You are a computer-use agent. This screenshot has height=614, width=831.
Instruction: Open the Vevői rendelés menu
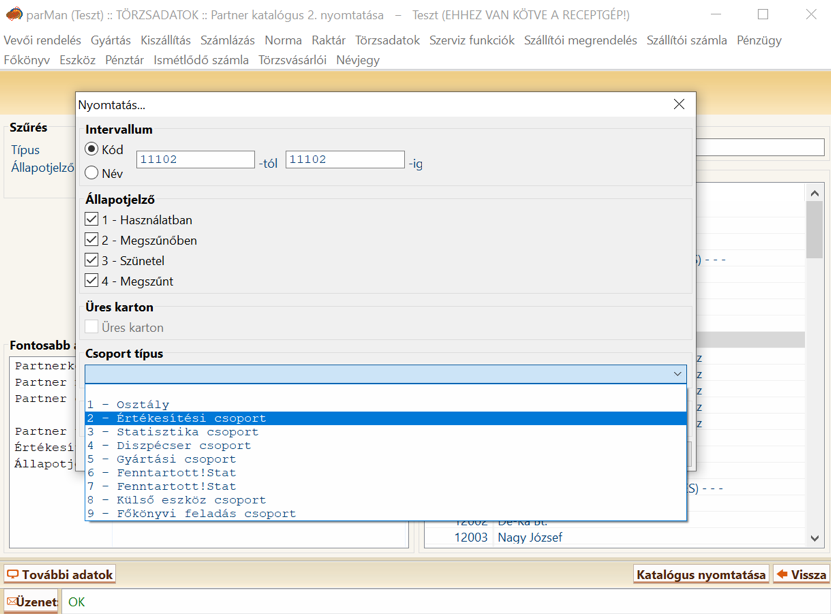[42, 40]
